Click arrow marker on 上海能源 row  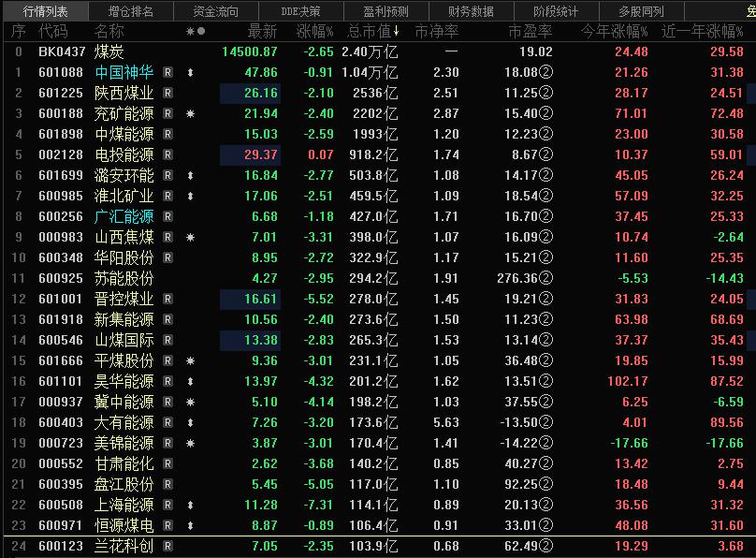191,505
